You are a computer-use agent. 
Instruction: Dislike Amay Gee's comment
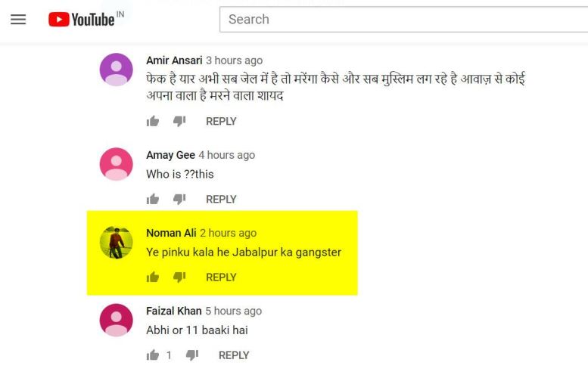pyautogui.click(x=179, y=199)
